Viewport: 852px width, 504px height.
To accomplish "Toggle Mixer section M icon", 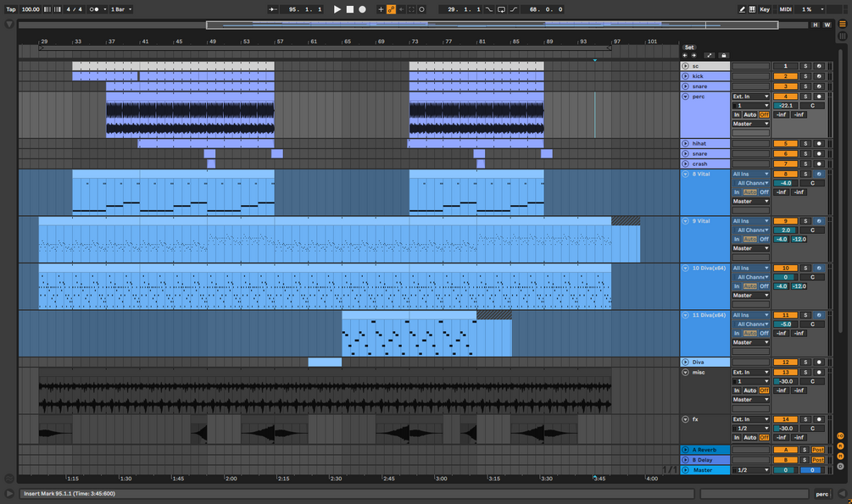I will (841, 457).
